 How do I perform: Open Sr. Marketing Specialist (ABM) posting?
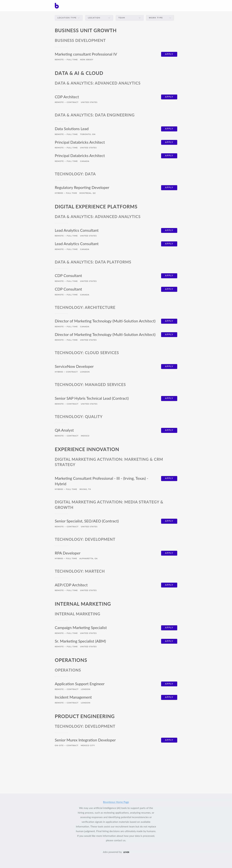80,641
